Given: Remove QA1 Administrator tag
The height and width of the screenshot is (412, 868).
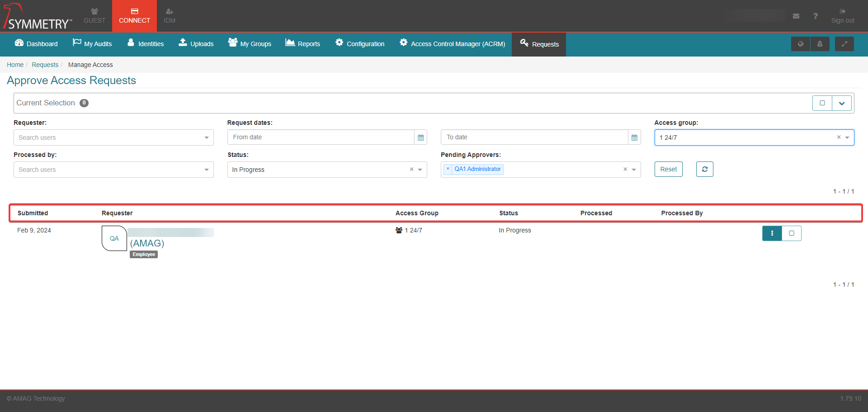Looking at the screenshot, I should 448,169.
